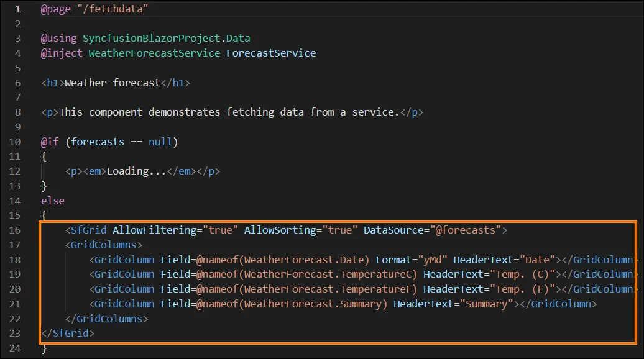The height and width of the screenshot is (359, 644).
Task: Click line number 1 in the gutter
Action: point(16,9)
